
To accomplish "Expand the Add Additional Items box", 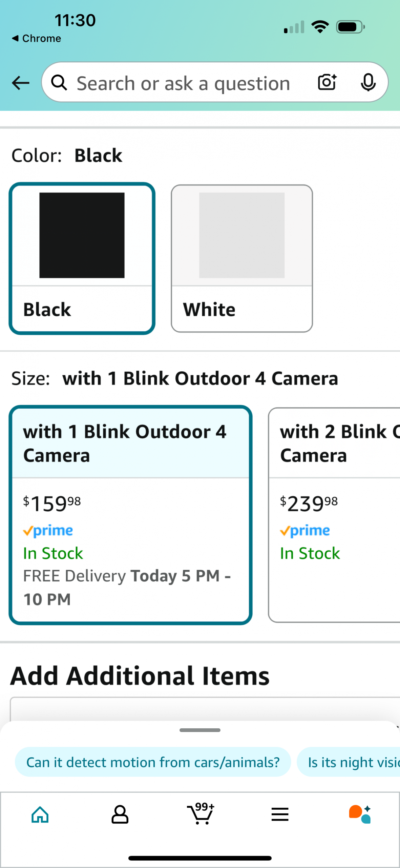I will tap(205, 709).
